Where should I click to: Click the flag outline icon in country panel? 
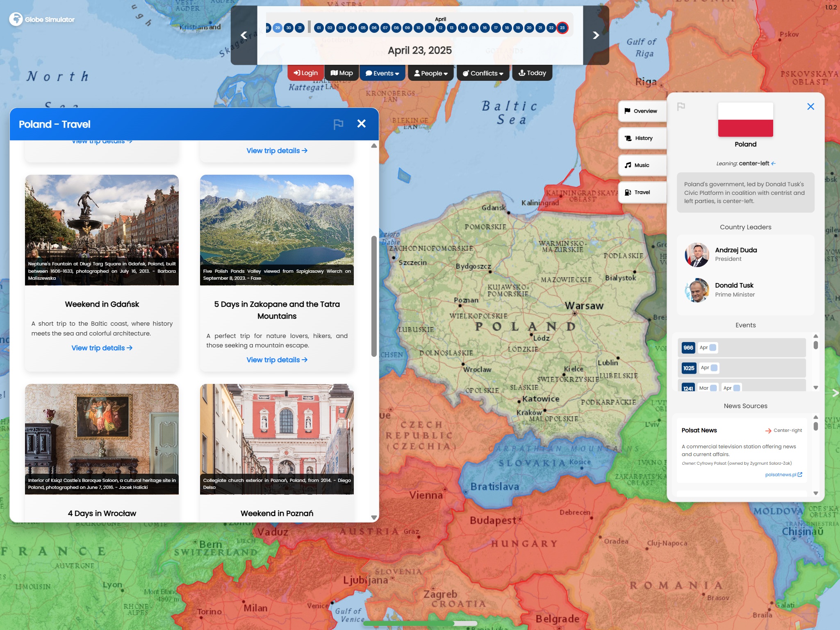[681, 107]
